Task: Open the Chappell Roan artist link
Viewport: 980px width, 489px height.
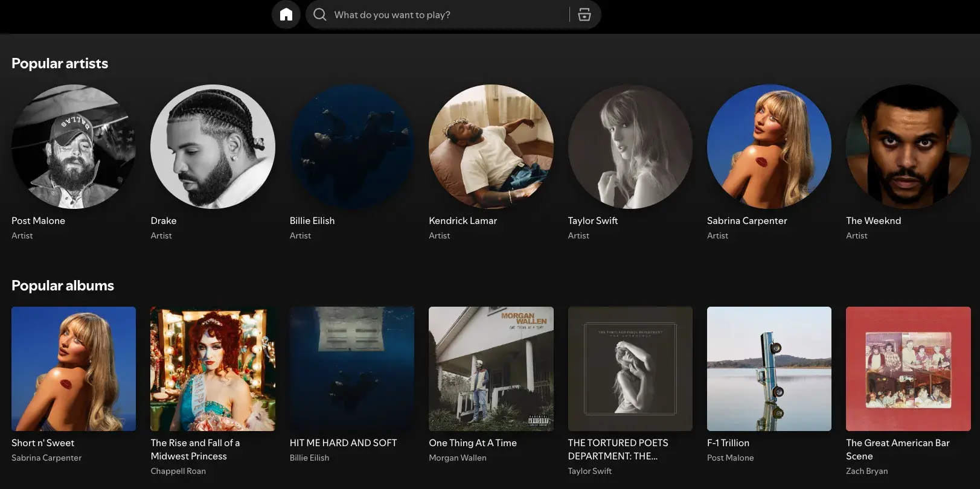Action: 178,471
